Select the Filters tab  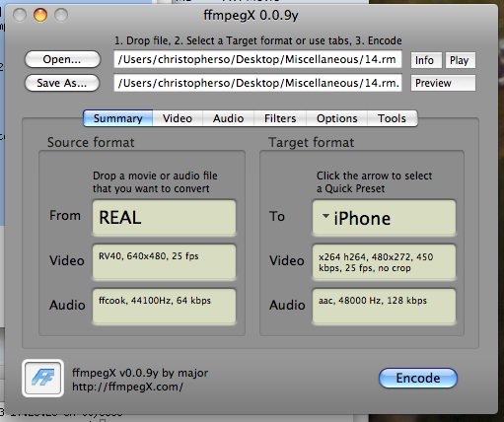(280, 118)
